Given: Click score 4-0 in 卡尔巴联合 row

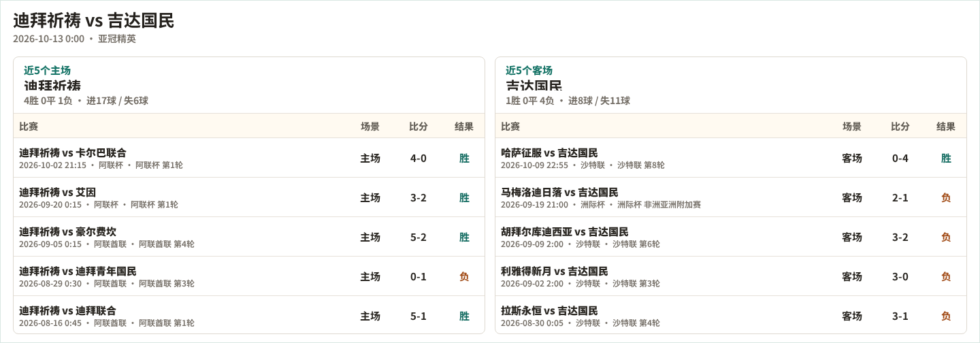Looking at the screenshot, I should click(x=419, y=158).
